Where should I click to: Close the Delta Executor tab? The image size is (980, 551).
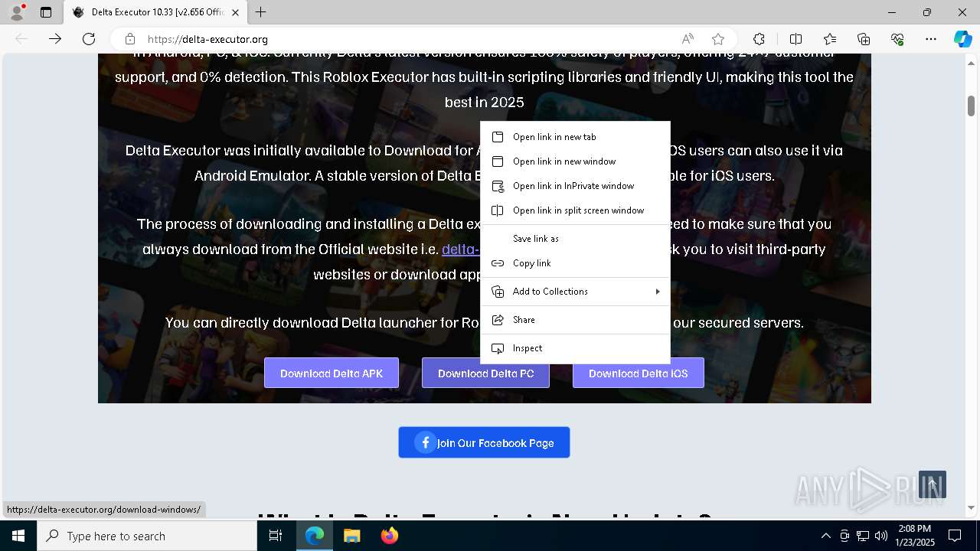[x=235, y=12]
